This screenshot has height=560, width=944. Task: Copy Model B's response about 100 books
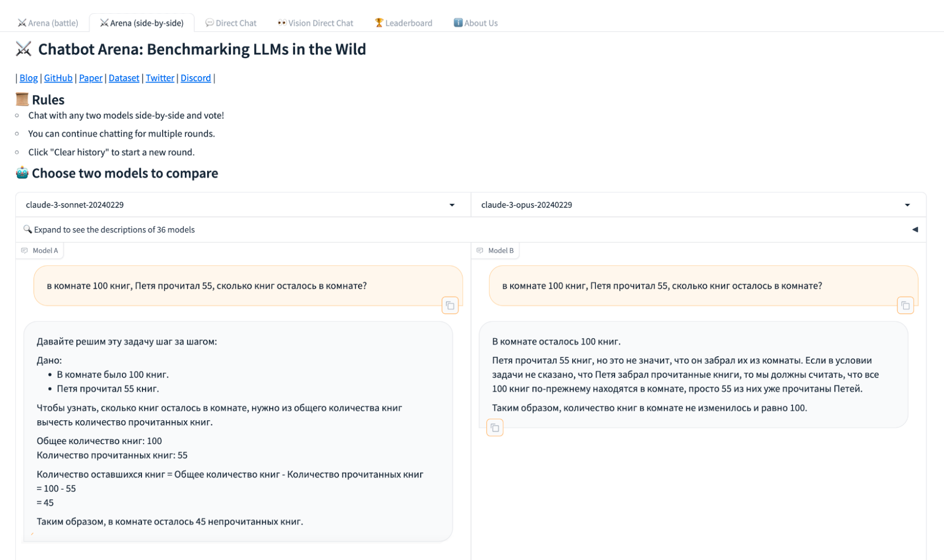[495, 428]
